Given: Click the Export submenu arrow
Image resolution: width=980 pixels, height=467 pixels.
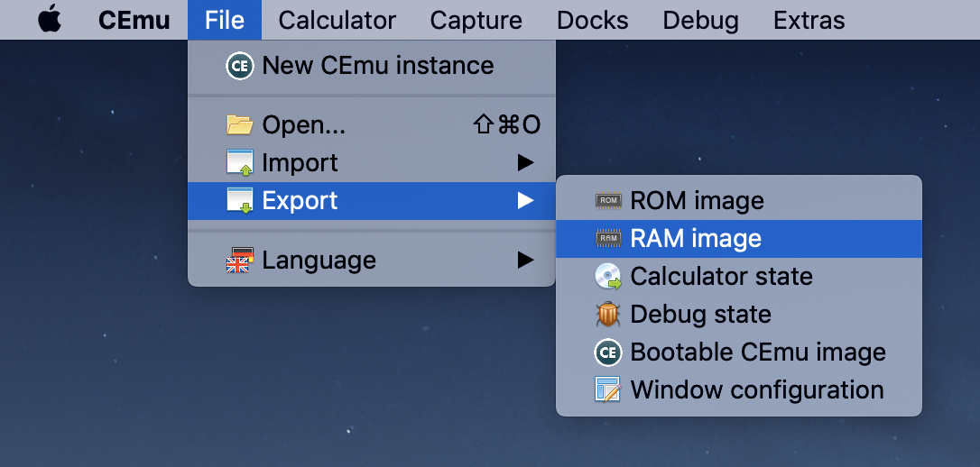Looking at the screenshot, I should coord(525,200).
